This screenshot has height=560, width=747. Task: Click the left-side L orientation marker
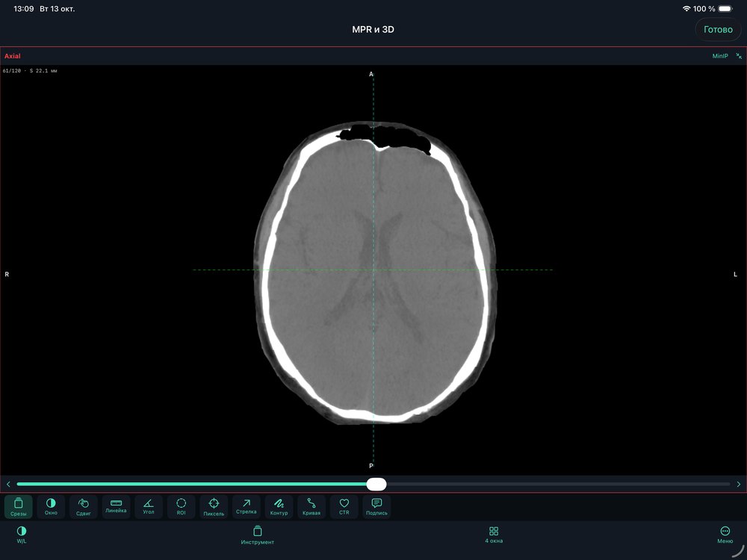(x=735, y=274)
